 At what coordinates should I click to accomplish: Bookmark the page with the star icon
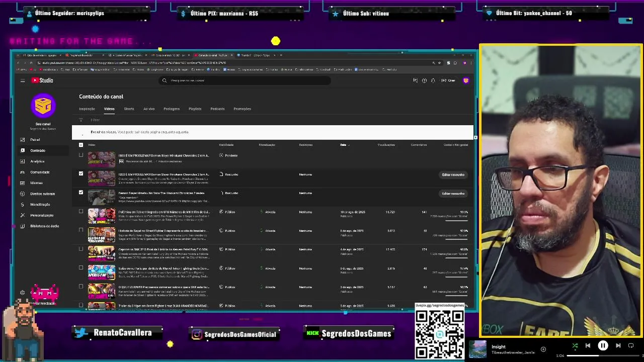click(x=440, y=63)
